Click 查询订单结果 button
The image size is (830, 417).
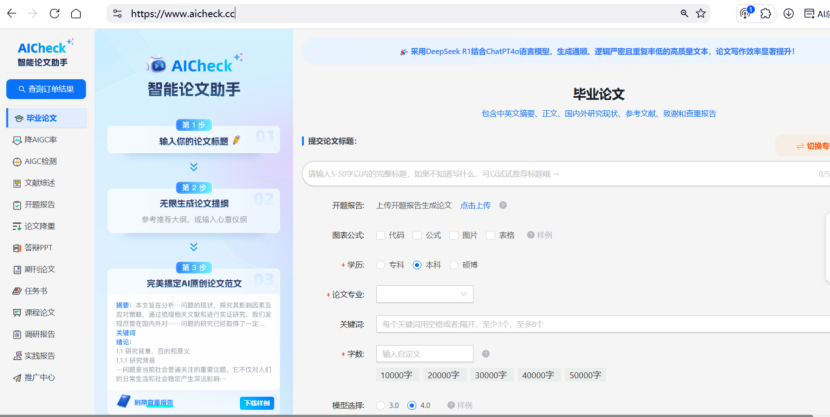[46, 89]
